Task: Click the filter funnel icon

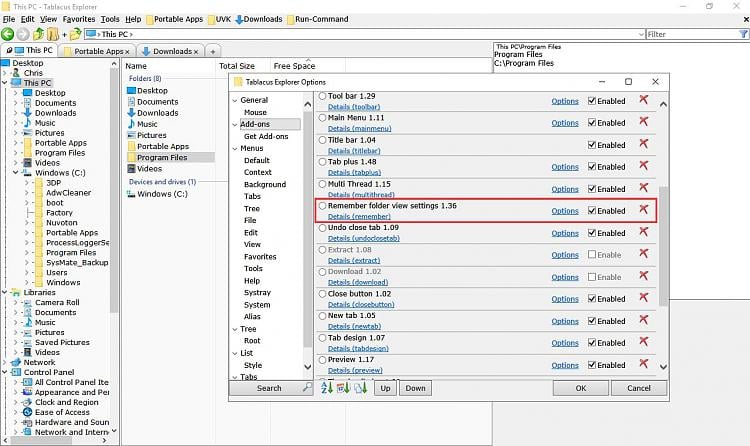Action: (x=743, y=34)
